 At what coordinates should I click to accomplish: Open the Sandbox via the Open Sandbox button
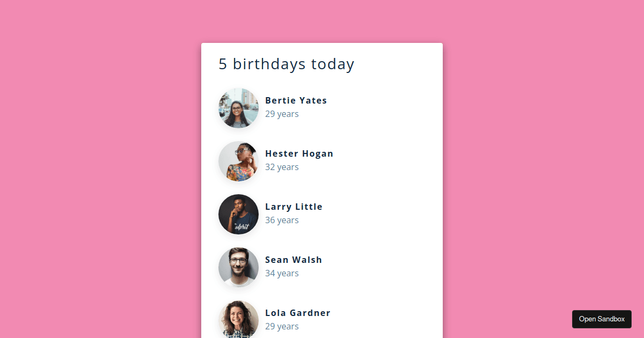coord(602,319)
